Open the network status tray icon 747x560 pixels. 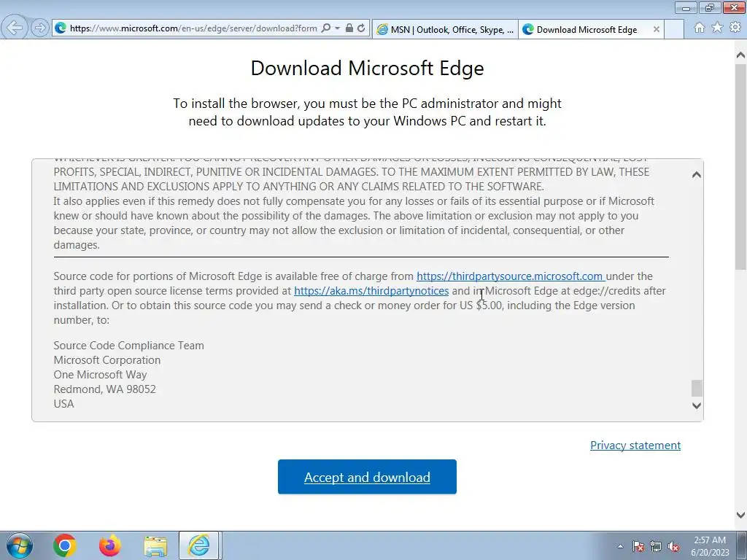pyautogui.click(x=656, y=546)
